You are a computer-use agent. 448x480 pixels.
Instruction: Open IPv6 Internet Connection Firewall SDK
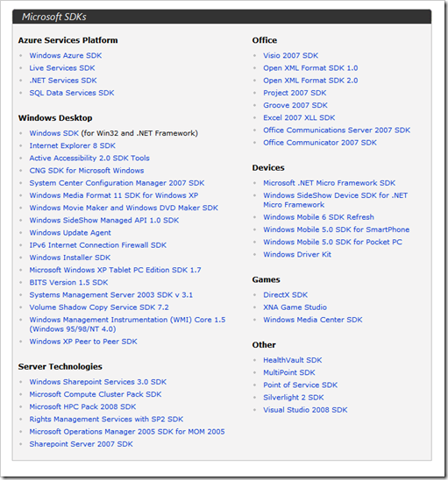(98, 245)
